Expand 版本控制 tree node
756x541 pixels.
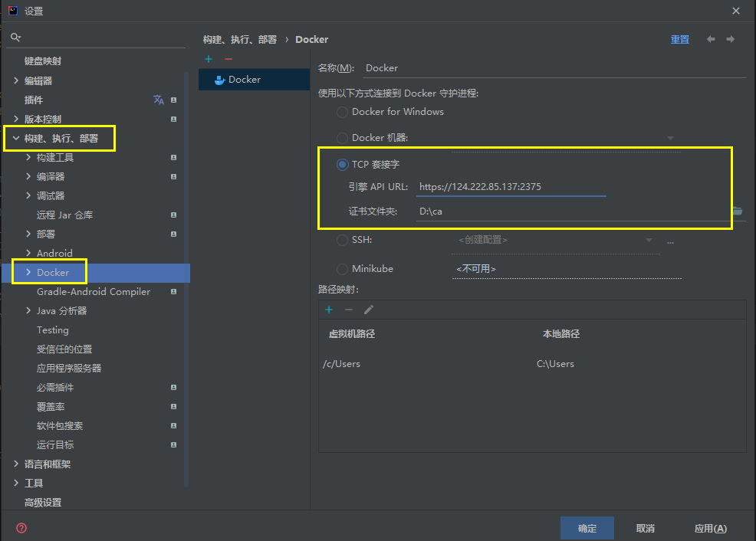click(x=16, y=119)
